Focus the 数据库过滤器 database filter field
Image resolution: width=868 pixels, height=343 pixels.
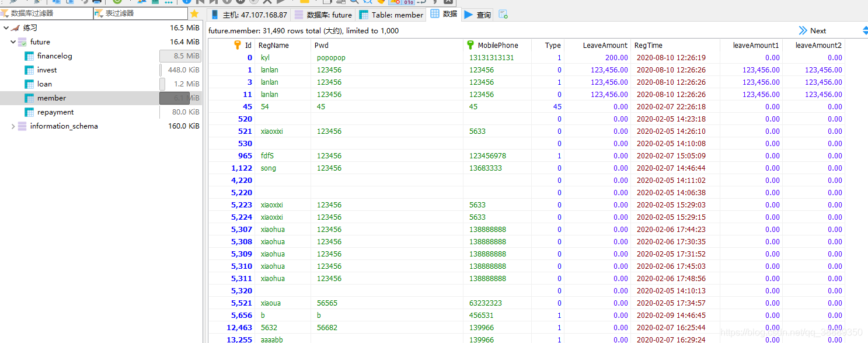coord(47,13)
